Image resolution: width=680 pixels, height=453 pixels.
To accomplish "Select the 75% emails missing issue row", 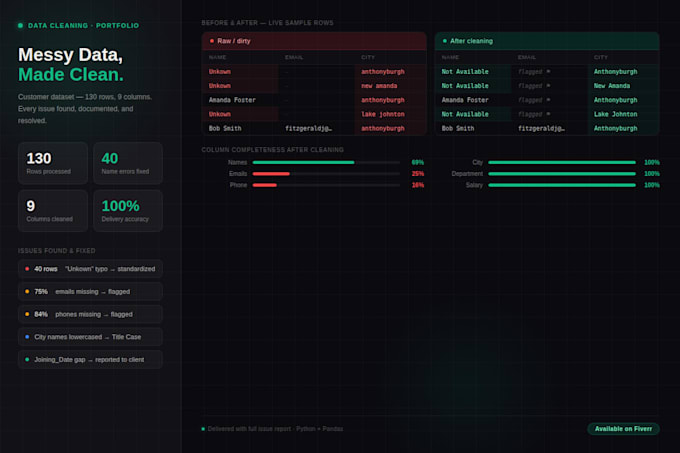I will tap(90, 291).
